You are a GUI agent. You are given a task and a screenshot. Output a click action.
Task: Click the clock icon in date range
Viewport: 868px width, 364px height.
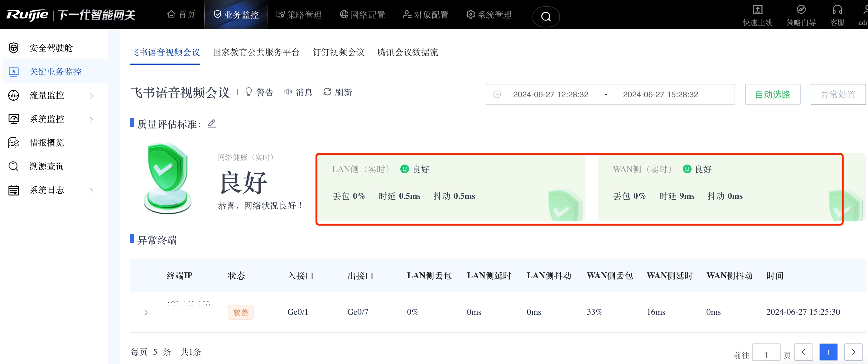pyautogui.click(x=497, y=95)
